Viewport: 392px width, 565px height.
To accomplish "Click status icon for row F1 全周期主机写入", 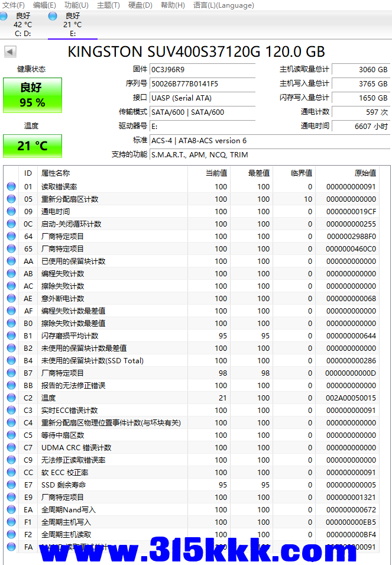I will tap(11, 522).
